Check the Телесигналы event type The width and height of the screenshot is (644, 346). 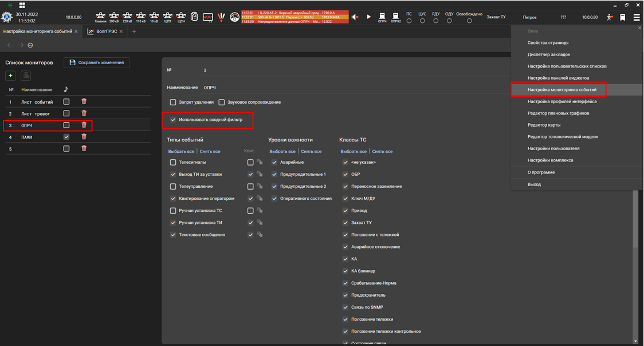pos(173,163)
